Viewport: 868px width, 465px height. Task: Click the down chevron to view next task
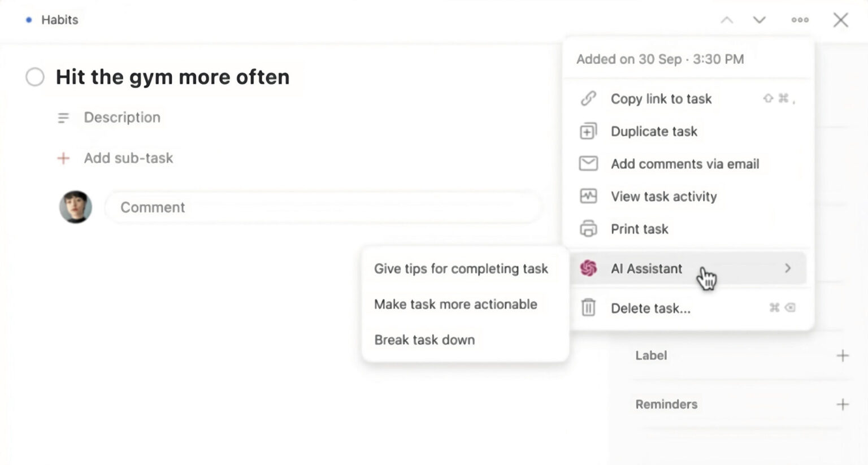[759, 20]
